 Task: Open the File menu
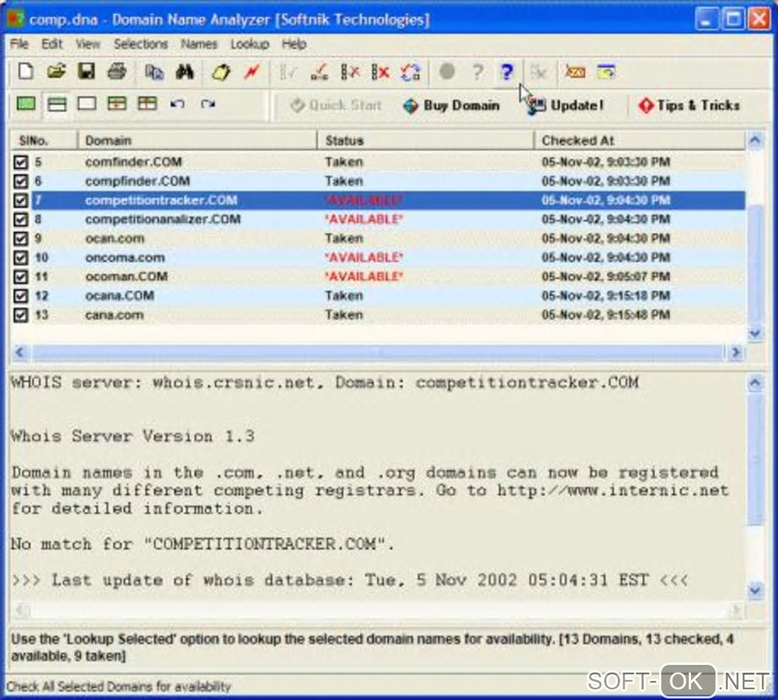click(x=19, y=44)
